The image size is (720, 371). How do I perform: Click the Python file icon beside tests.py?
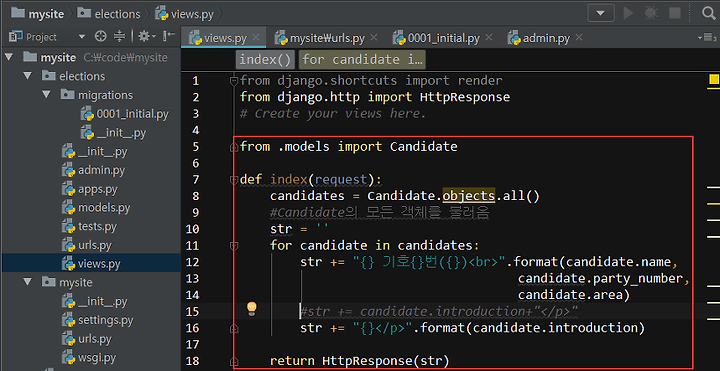click(68, 226)
